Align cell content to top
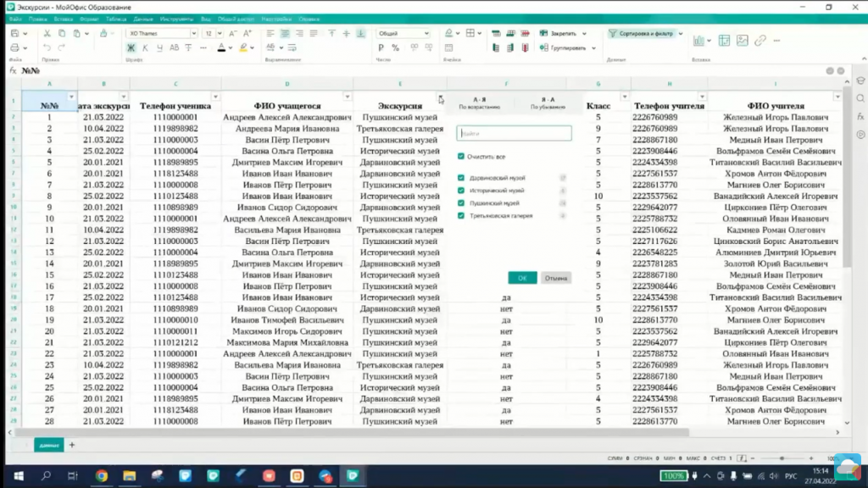This screenshot has height=488, width=868. tap(331, 33)
